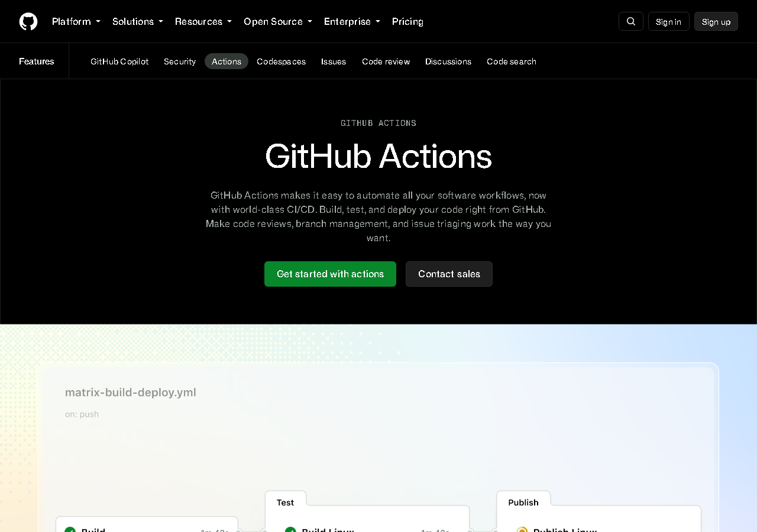Show the Open Source menu
Image resolution: width=757 pixels, height=532 pixels.
click(x=278, y=21)
